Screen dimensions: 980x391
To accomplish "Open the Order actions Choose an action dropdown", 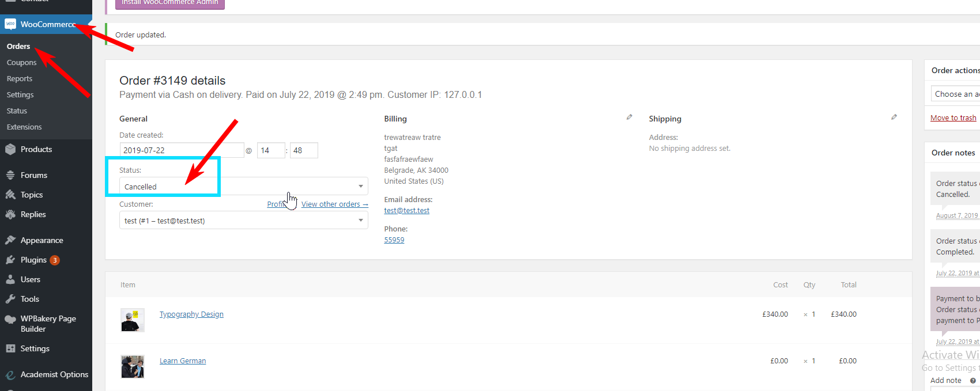I will 955,94.
